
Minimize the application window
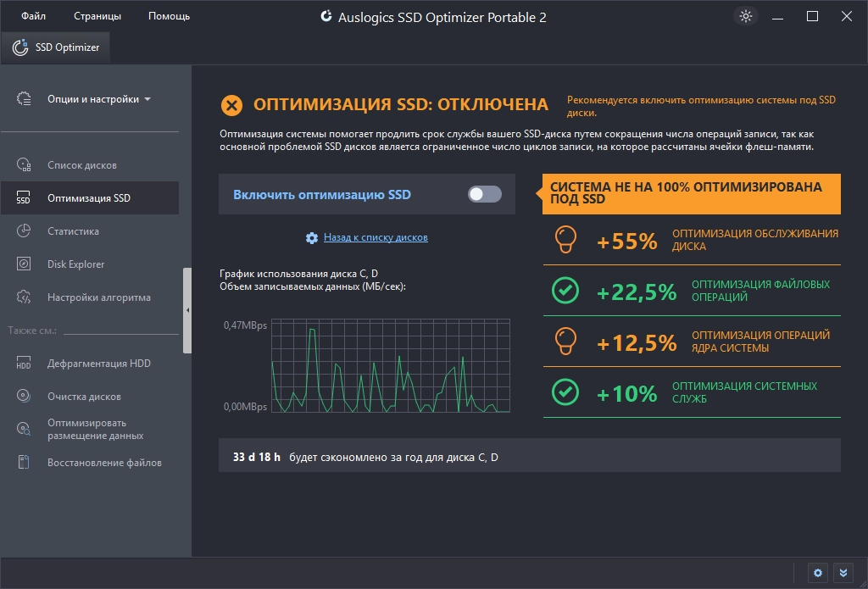pyautogui.click(x=778, y=17)
